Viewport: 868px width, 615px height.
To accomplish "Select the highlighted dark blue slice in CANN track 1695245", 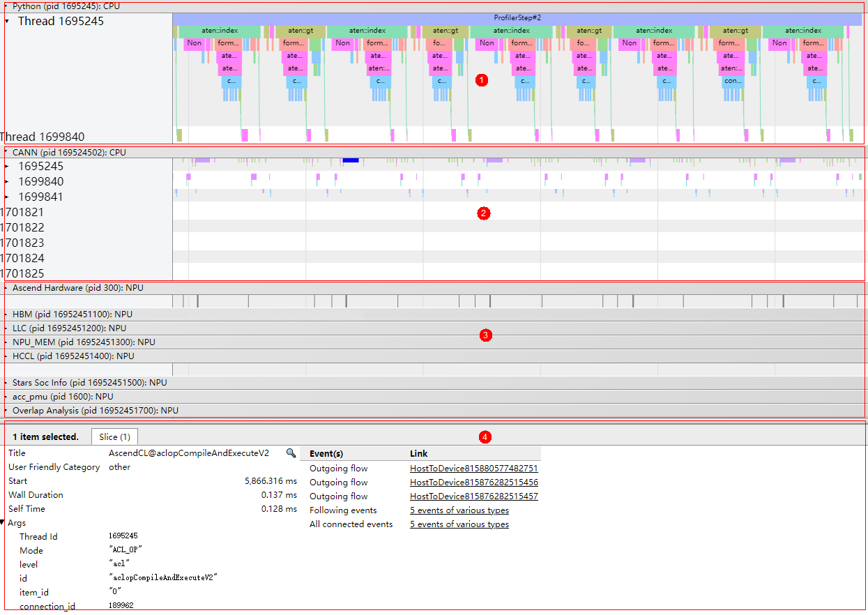I will (x=351, y=160).
